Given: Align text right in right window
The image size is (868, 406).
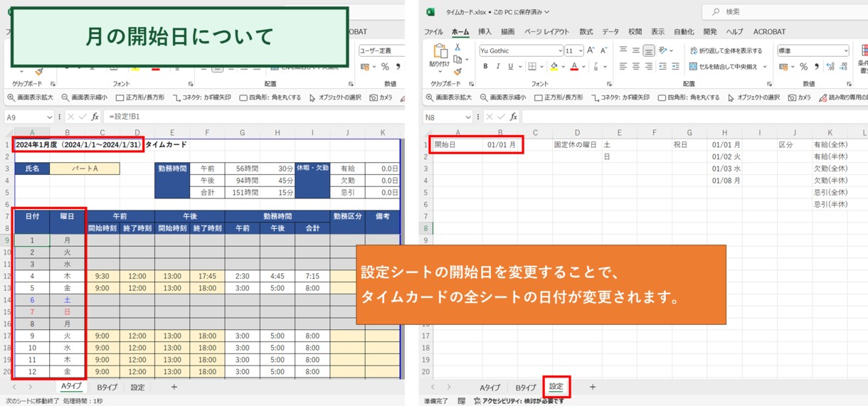Looking at the screenshot, I should (649, 66).
